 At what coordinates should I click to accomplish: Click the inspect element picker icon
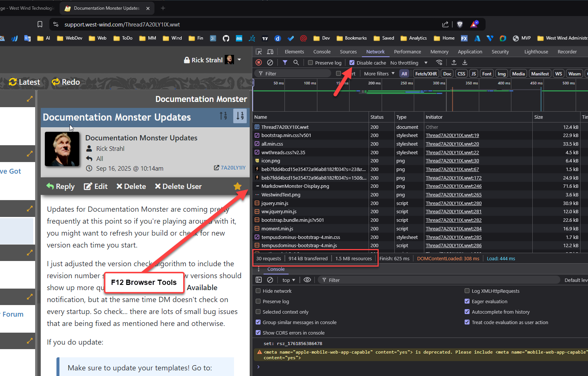point(259,52)
